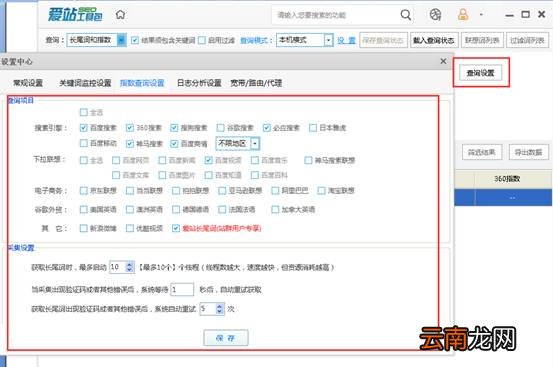Image resolution: width=553 pixels, height=367 pixels.
Task: Check 全选 above the search engine row
Action: click(x=84, y=112)
